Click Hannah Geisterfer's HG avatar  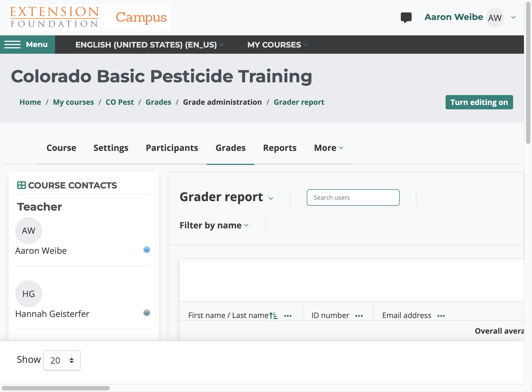(x=29, y=294)
